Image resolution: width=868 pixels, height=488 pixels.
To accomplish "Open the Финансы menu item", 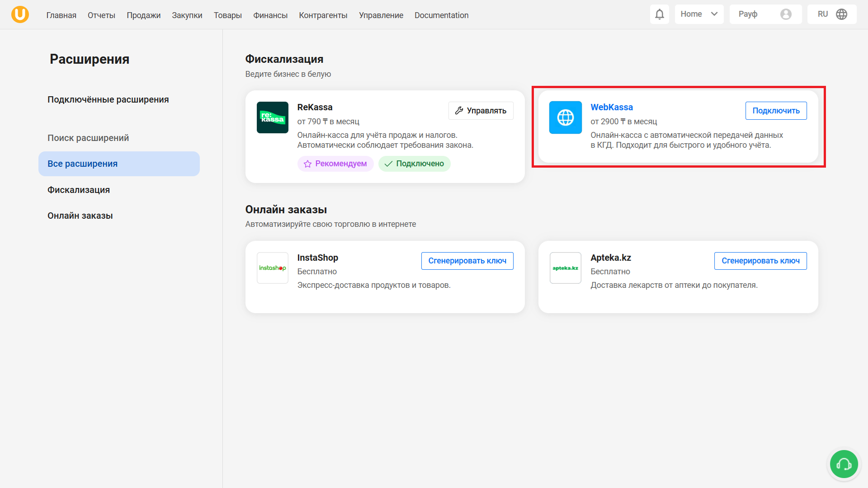I will 270,15.
